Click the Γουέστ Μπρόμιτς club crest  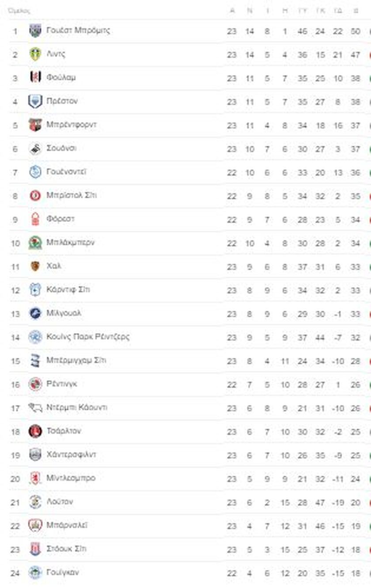pos(35,31)
